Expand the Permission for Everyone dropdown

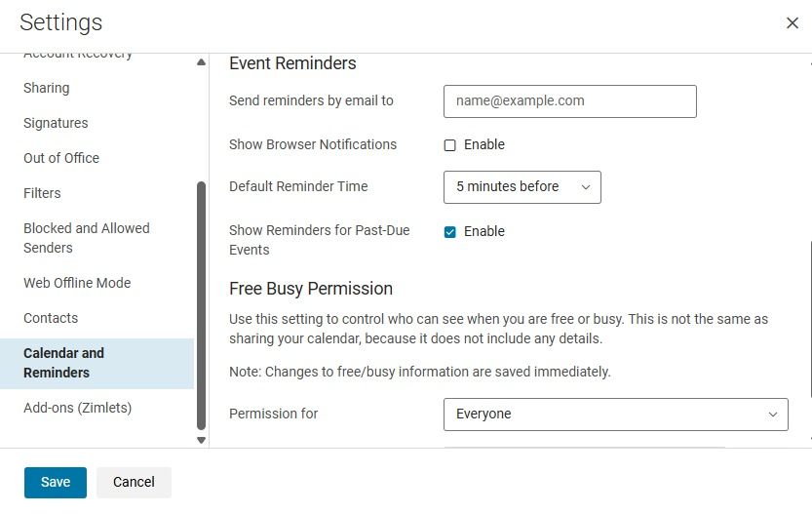point(615,415)
